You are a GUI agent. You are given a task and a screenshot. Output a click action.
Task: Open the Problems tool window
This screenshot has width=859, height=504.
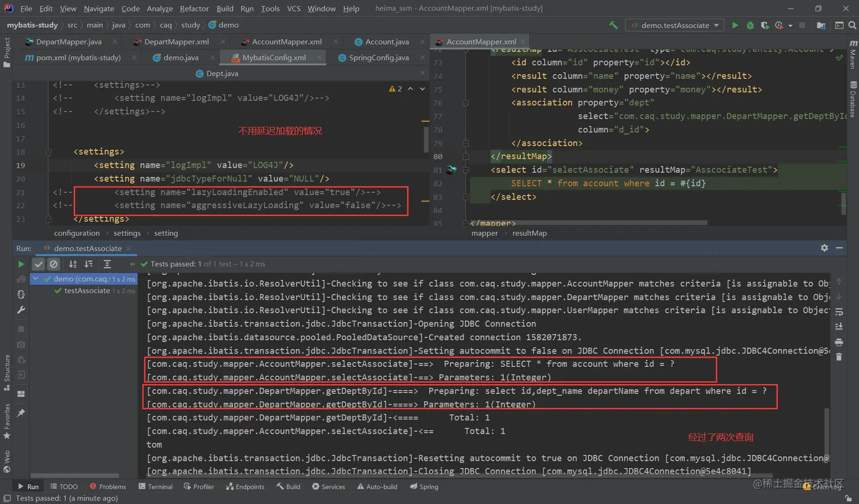pyautogui.click(x=107, y=487)
